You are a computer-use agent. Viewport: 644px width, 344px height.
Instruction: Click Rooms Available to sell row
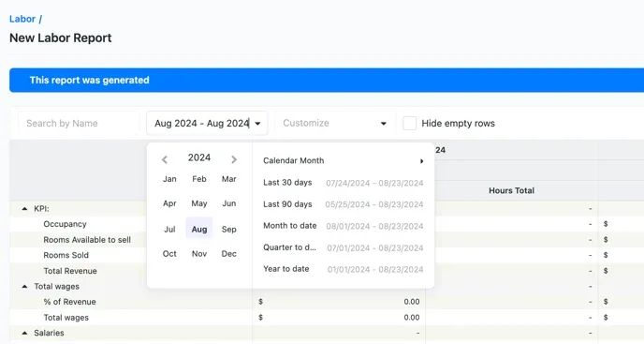click(87, 240)
